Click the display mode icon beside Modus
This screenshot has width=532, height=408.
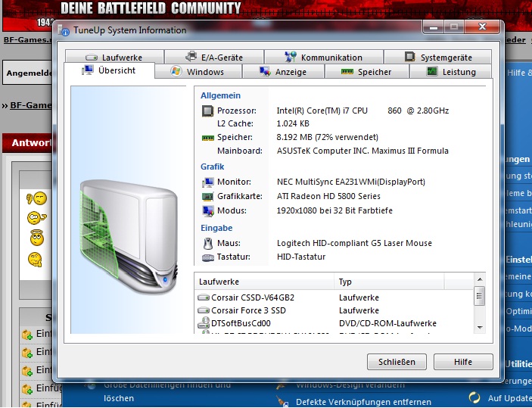[207, 210]
